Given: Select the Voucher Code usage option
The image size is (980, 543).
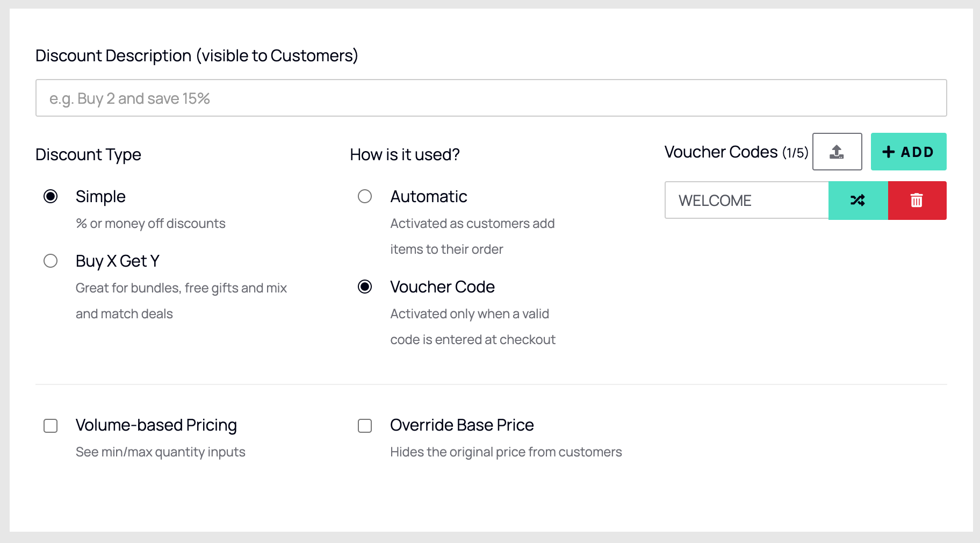Looking at the screenshot, I should [365, 287].
